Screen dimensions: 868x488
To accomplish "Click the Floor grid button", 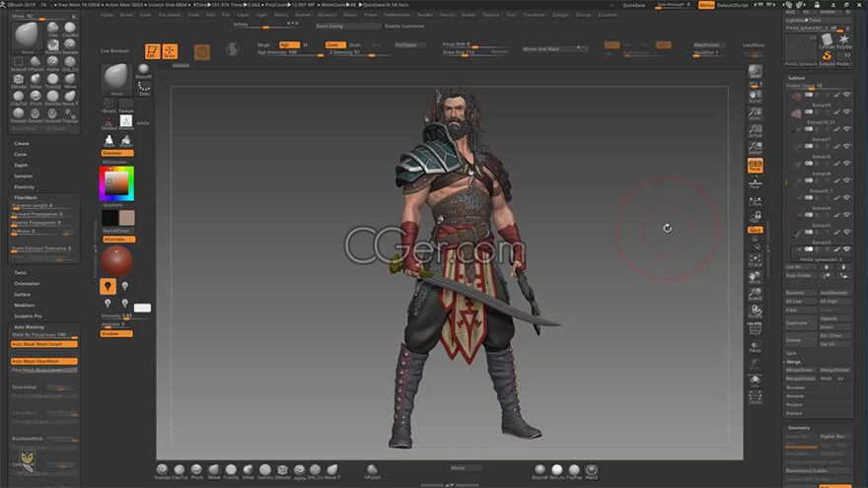I will tap(756, 182).
